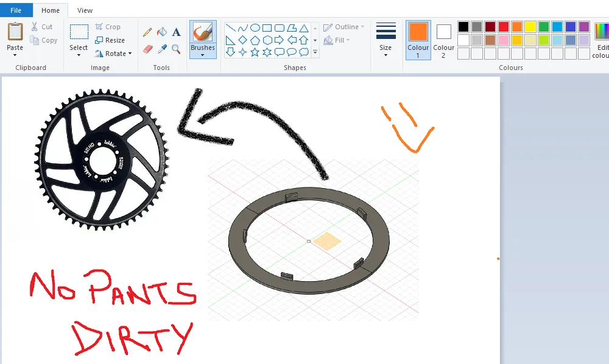Image resolution: width=609 pixels, height=364 pixels.
Task: Choose the Right-angled triangle shape
Action: (231, 40)
